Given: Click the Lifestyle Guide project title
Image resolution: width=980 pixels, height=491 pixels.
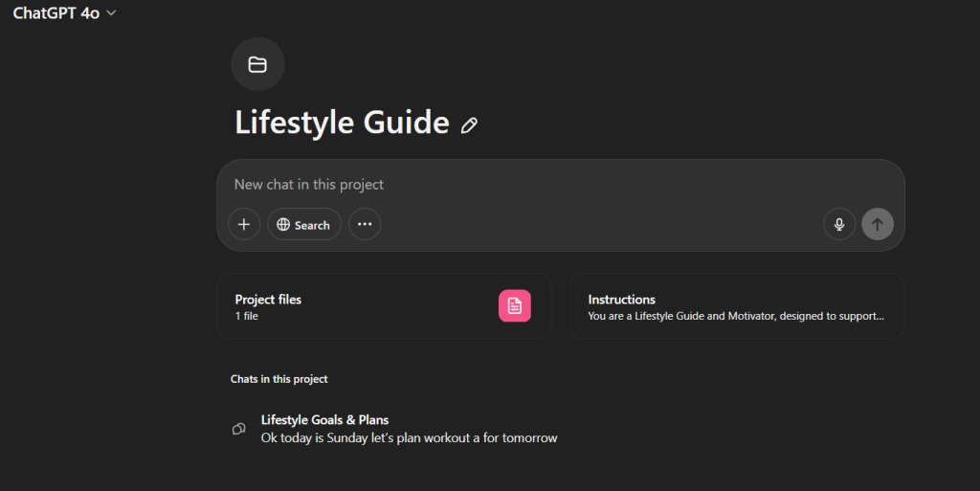Looking at the screenshot, I should 342,122.
